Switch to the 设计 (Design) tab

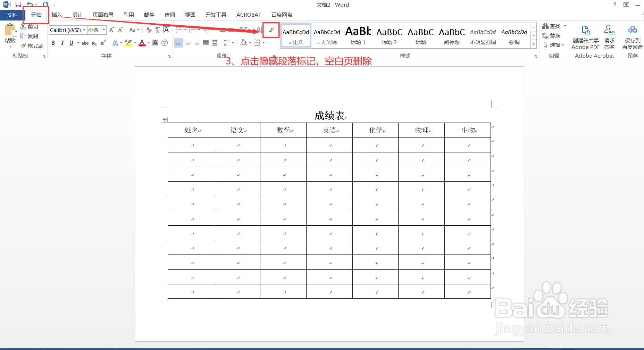coord(77,15)
